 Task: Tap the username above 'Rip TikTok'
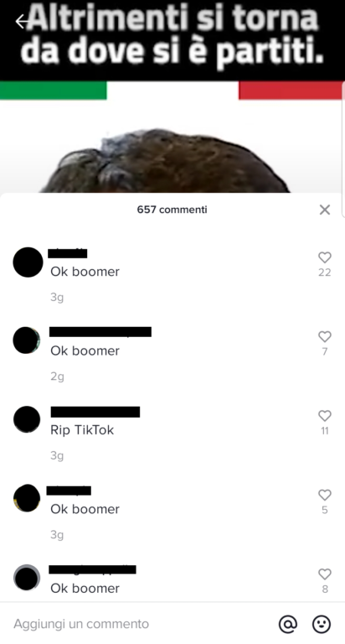tap(95, 412)
